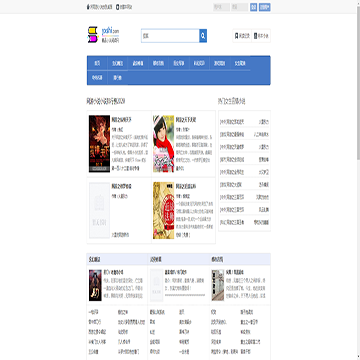Focus the main search box beside the logo
The height and width of the screenshot is (360, 360).
[x=170, y=36]
